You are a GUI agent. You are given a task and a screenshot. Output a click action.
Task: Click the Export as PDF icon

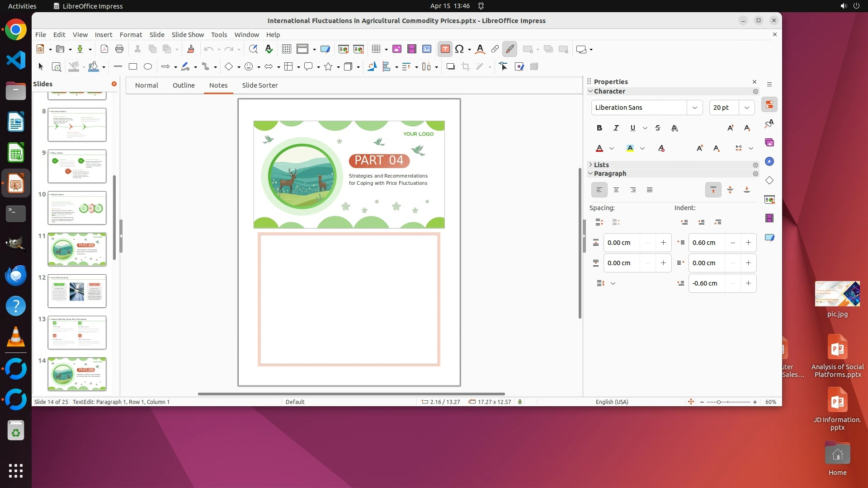coord(104,49)
